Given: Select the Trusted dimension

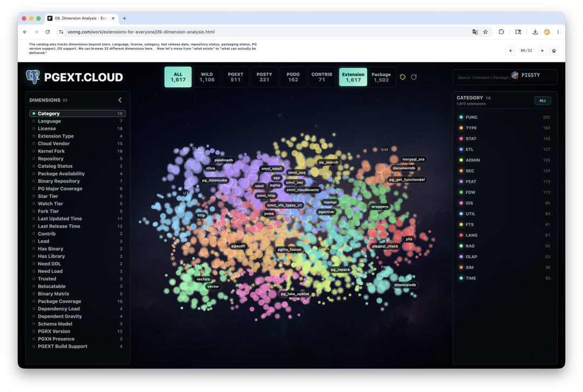Looking at the screenshot, I should click(x=77, y=279).
